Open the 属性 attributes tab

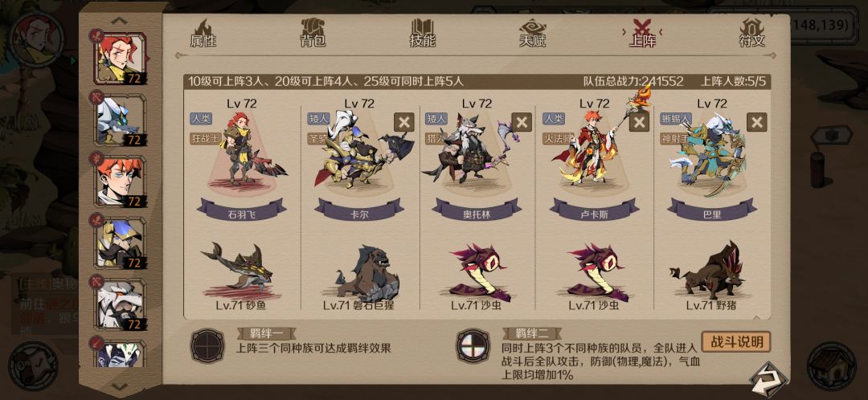coord(203,33)
